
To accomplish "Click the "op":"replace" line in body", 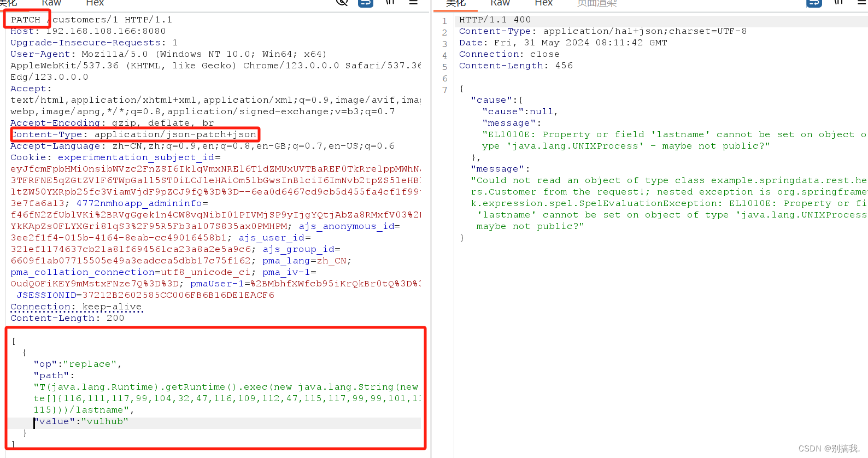I will (x=78, y=364).
